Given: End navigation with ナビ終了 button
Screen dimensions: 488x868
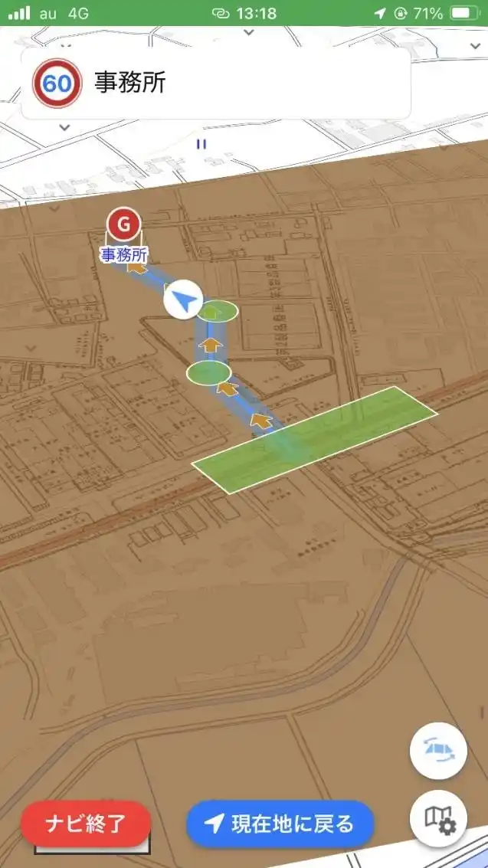Looking at the screenshot, I should 86,824.
